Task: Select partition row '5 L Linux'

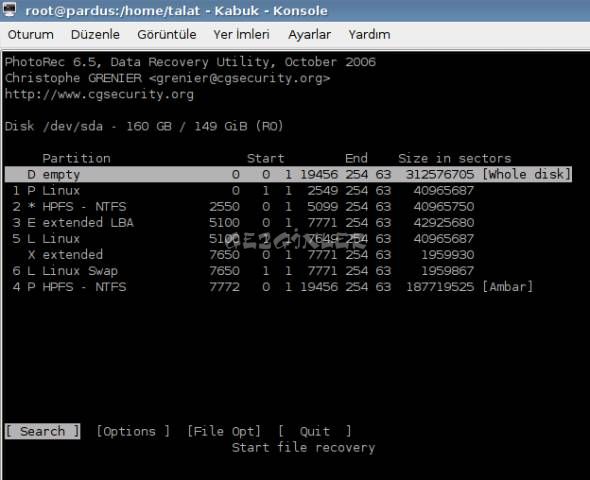Action: point(243,239)
